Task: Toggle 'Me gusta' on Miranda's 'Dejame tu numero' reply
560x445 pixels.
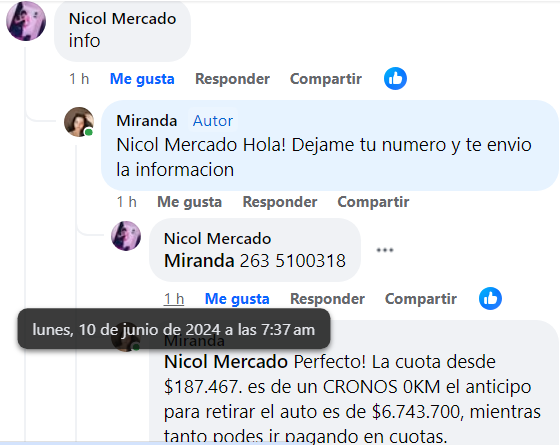Action: click(x=190, y=202)
